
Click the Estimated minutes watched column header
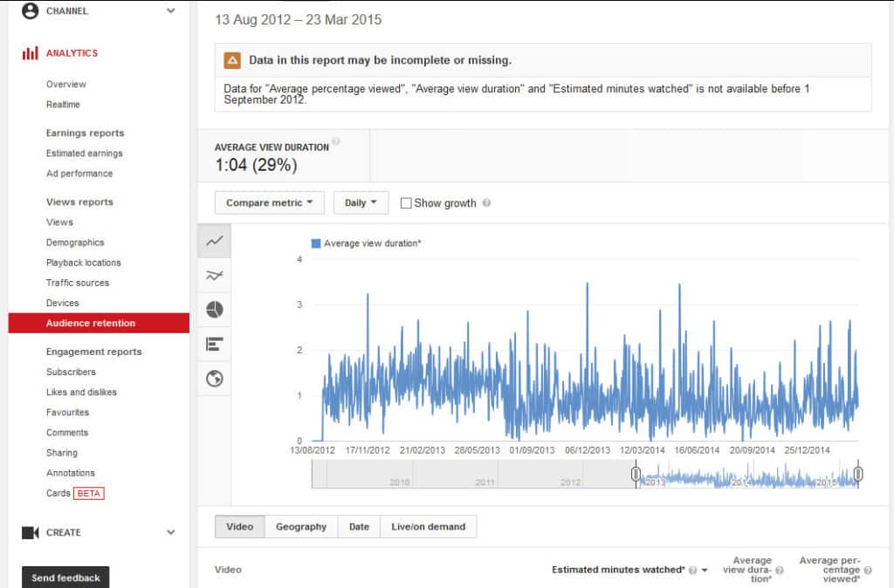[618, 570]
